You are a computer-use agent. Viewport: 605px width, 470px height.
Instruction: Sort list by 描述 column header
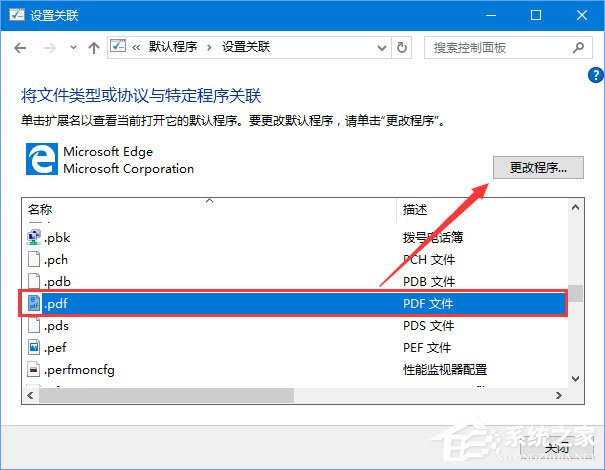coord(482,210)
